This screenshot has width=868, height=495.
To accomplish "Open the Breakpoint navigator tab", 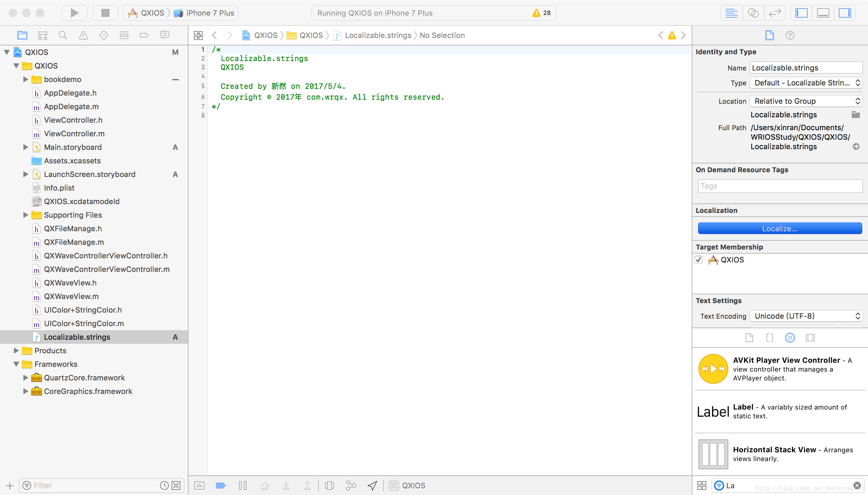I will coord(144,35).
